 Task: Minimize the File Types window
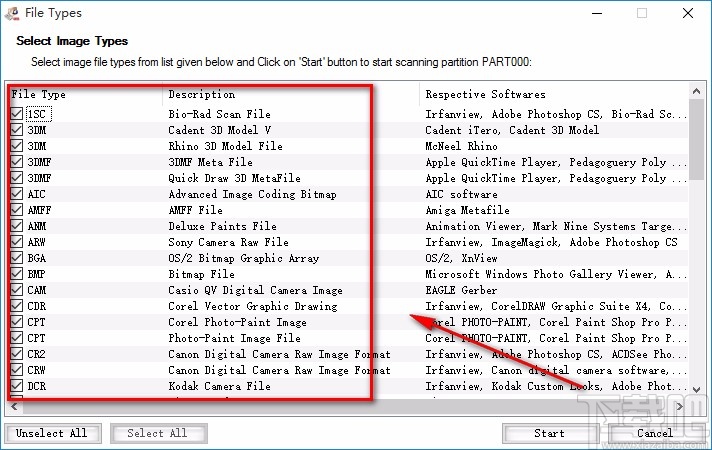(x=597, y=13)
